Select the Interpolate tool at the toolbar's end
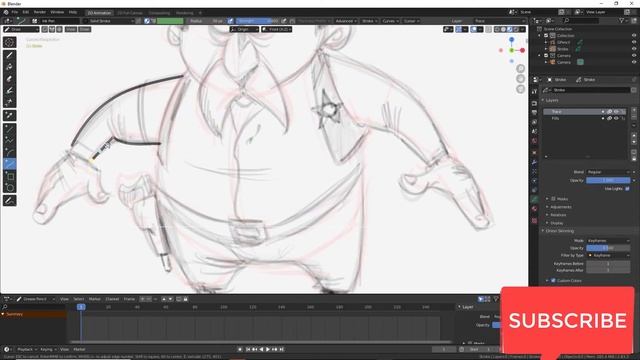 [9, 201]
